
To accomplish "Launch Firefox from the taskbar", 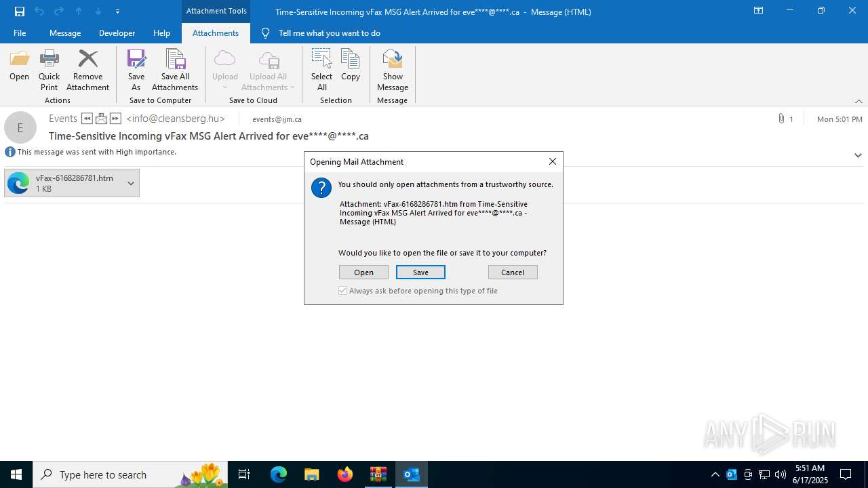I will click(345, 474).
